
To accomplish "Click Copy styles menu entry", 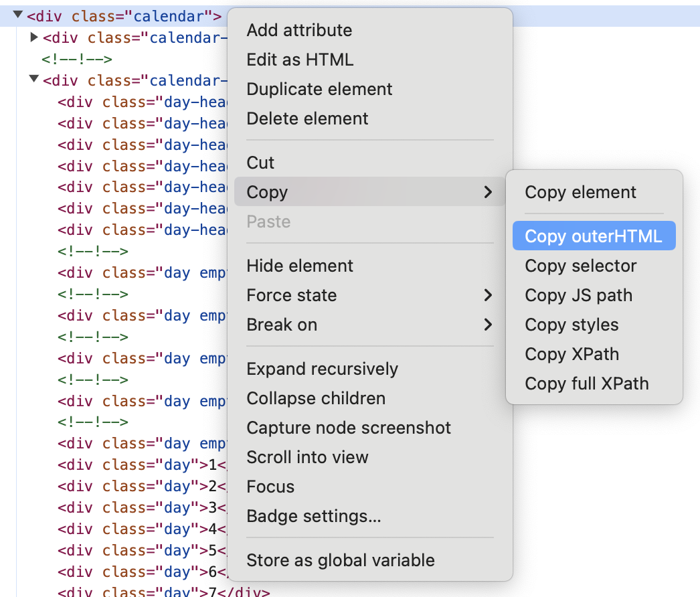I will click(571, 325).
